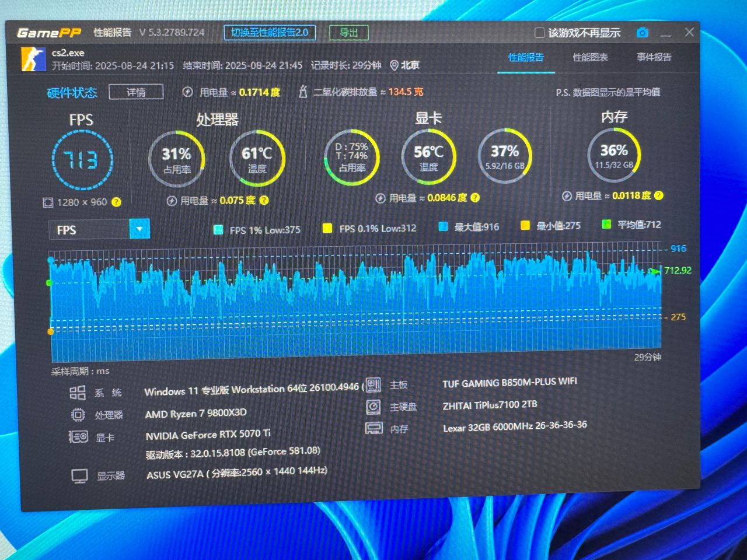
Task: Click the 712.92 average marker on chart
Action: pyautogui.click(x=677, y=270)
